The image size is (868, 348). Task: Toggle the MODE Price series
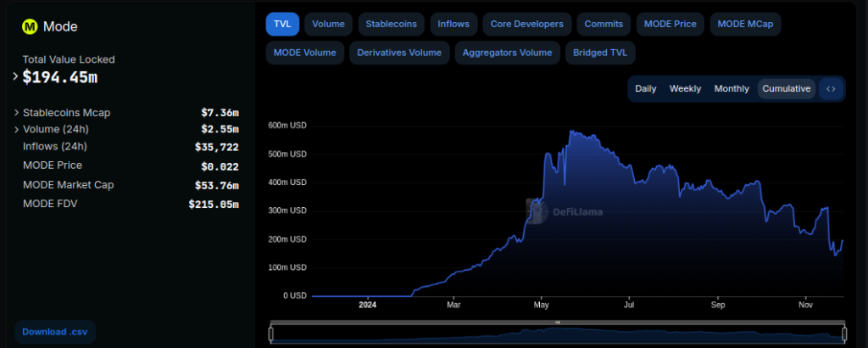click(x=670, y=24)
